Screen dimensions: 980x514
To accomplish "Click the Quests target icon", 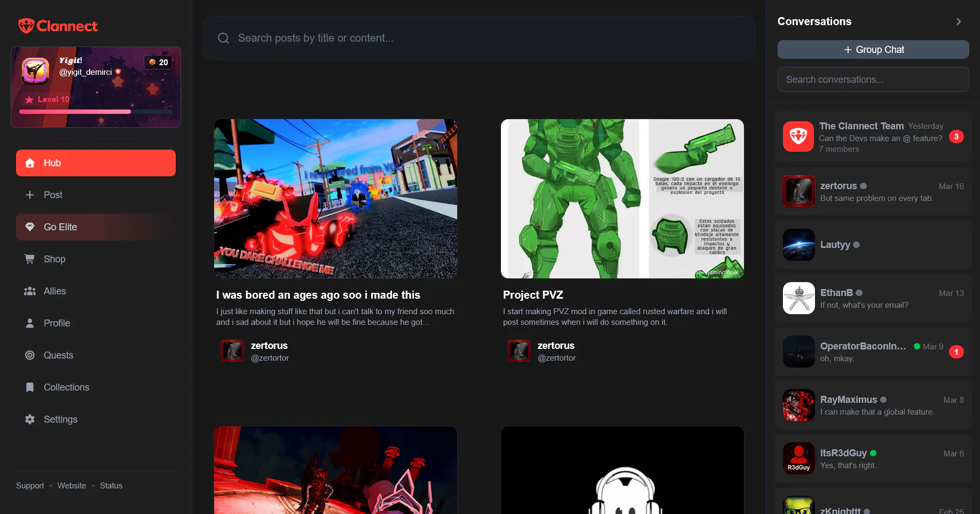I will coord(30,355).
